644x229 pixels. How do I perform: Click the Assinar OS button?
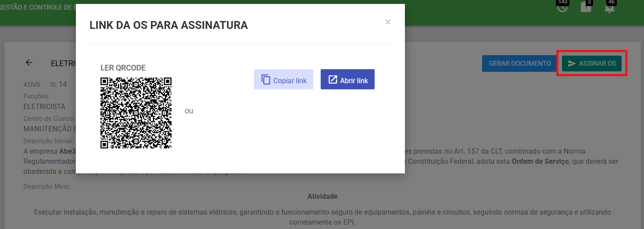591,63
